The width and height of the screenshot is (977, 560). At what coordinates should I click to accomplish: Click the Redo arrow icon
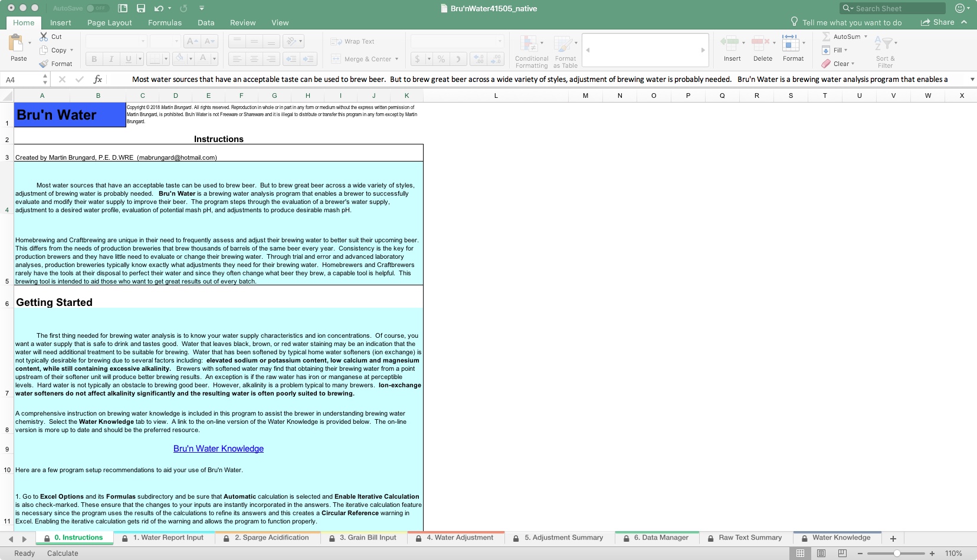coord(183,8)
